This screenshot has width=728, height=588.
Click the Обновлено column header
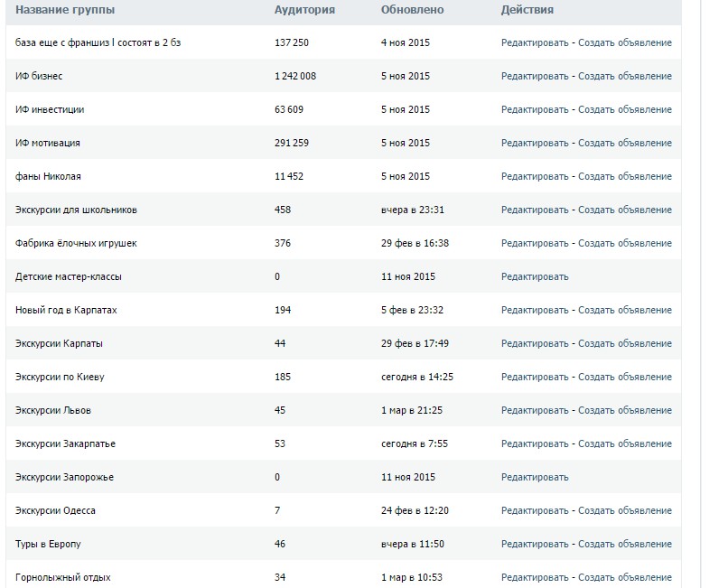(412, 10)
